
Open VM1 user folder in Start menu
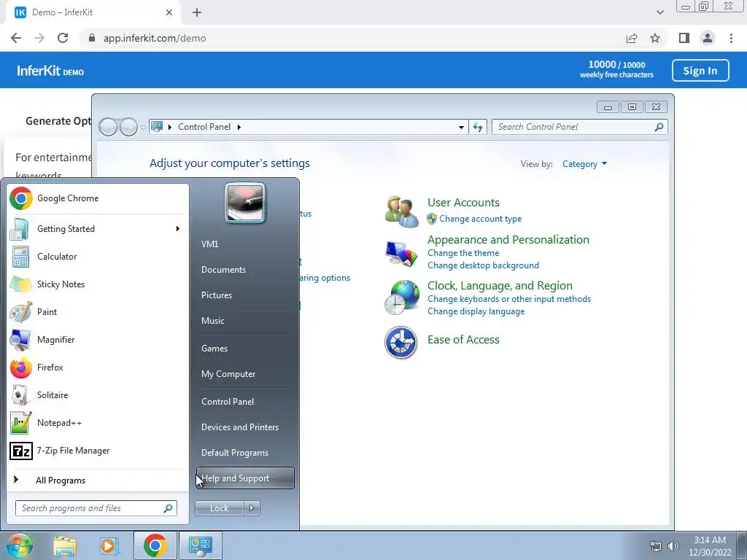tap(245, 244)
